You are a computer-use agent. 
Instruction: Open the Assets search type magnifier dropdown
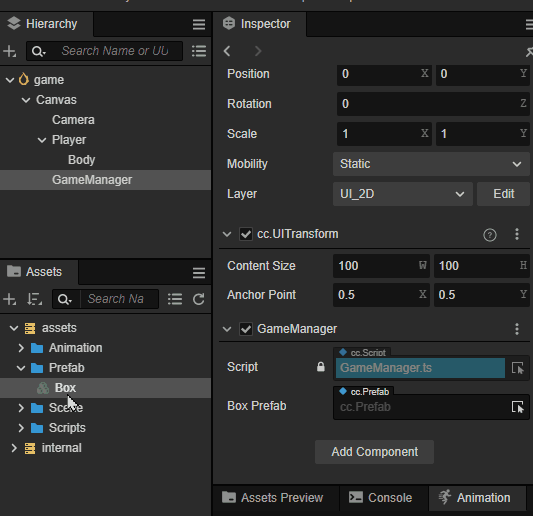(x=65, y=299)
